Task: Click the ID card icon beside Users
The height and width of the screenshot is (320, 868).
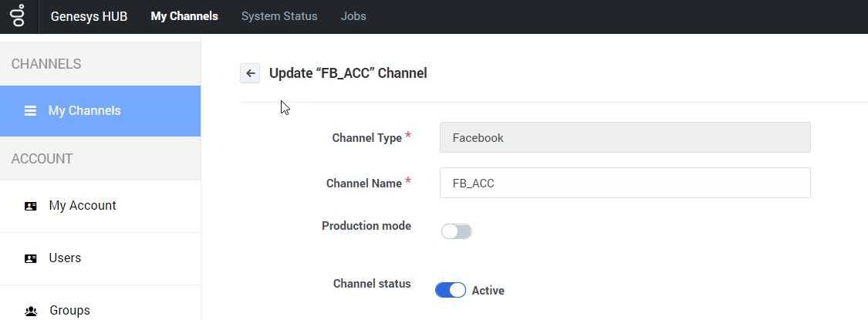Action: [x=30, y=258]
